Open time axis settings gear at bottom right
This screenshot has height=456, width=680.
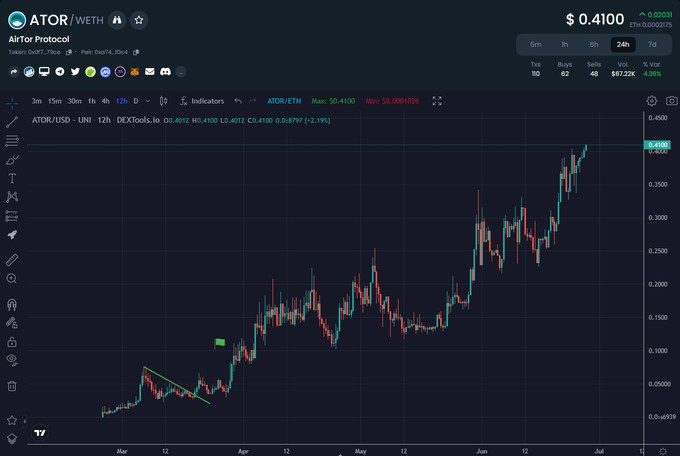(x=663, y=451)
